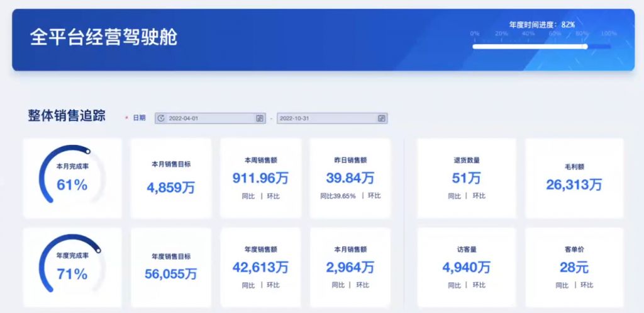
Task: Click 环比 under 客单价
Action: [x=587, y=285]
